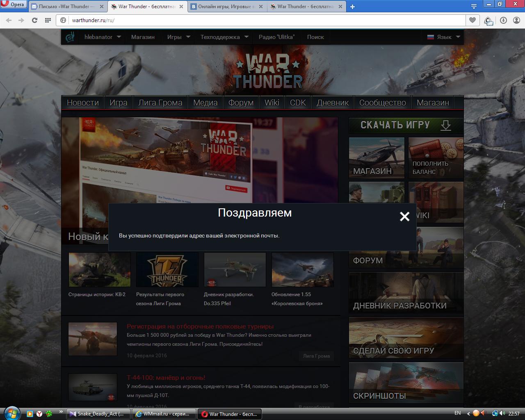
Task: Open the Форум menu item
Action: coord(241,103)
